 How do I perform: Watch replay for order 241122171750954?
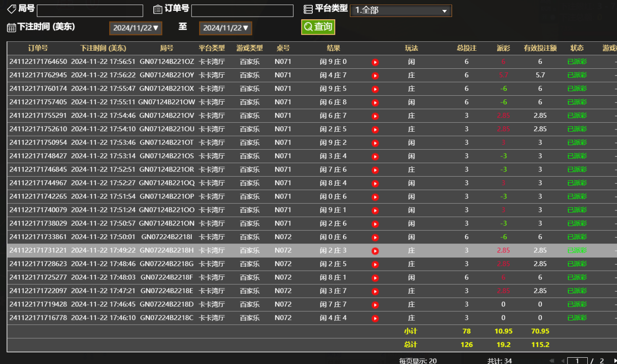(375, 143)
